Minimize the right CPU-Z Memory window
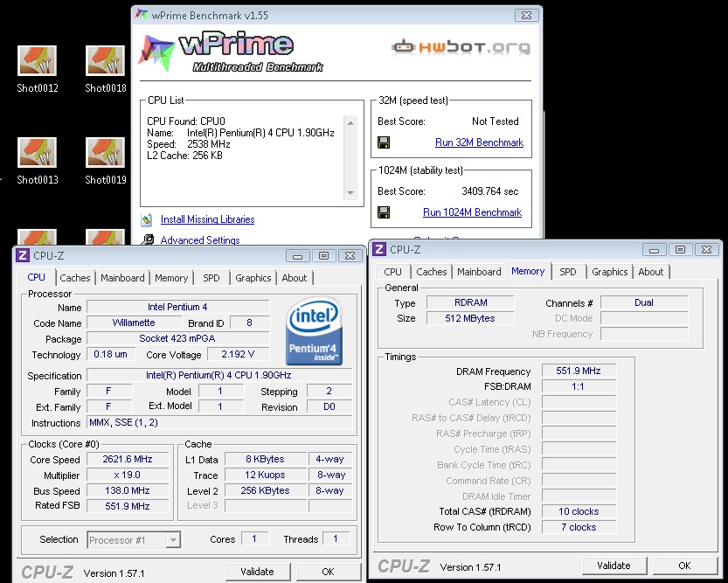 click(x=655, y=250)
